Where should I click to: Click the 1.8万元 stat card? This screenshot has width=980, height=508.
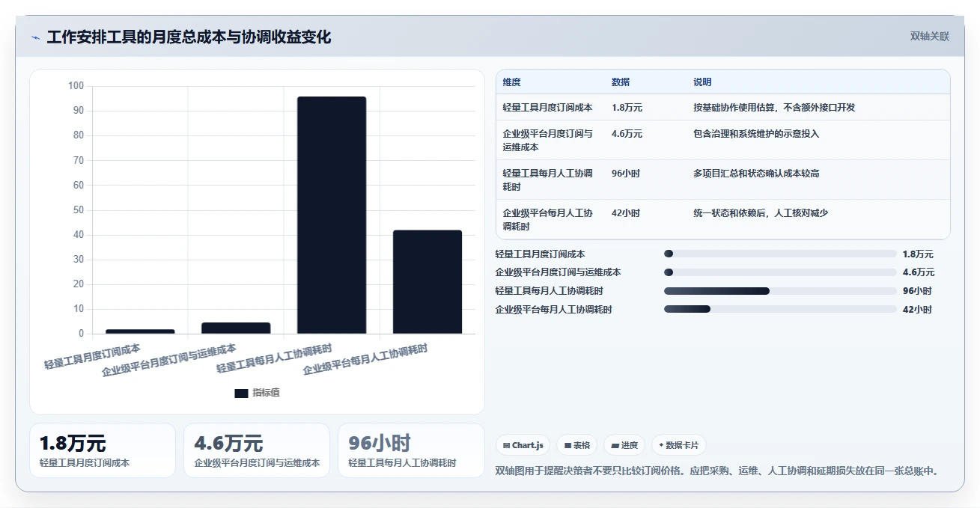103,450
